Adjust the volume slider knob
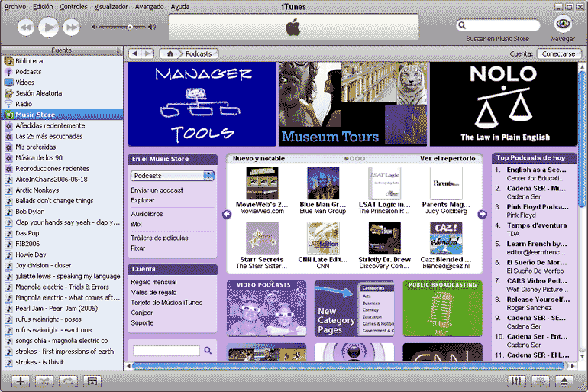Image resolution: width=588 pixels, height=392 pixels. 130,27
